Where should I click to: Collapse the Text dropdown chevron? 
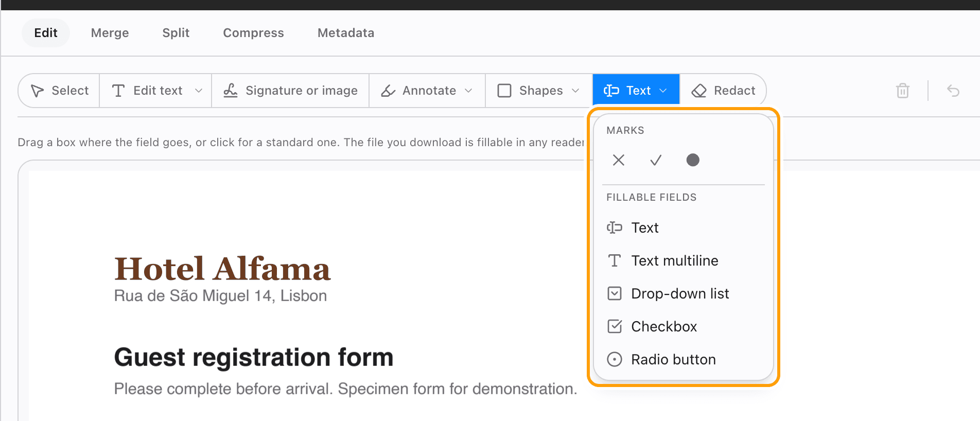click(663, 91)
